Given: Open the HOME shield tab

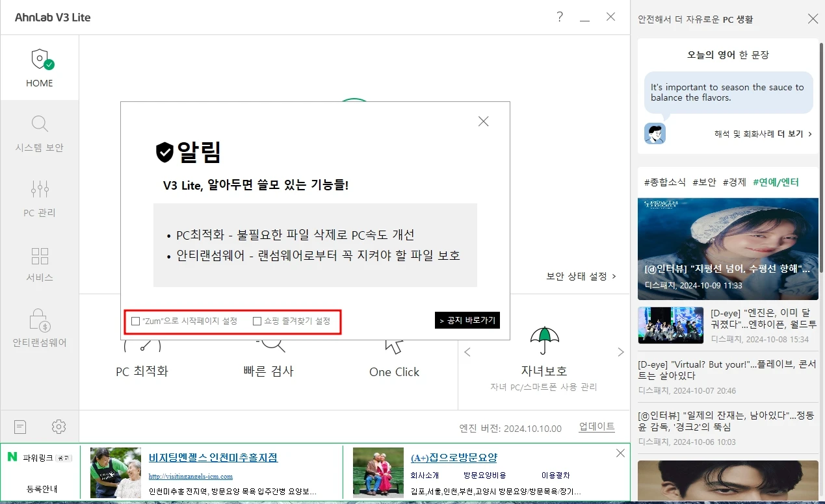Looking at the screenshot, I should (40, 68).
